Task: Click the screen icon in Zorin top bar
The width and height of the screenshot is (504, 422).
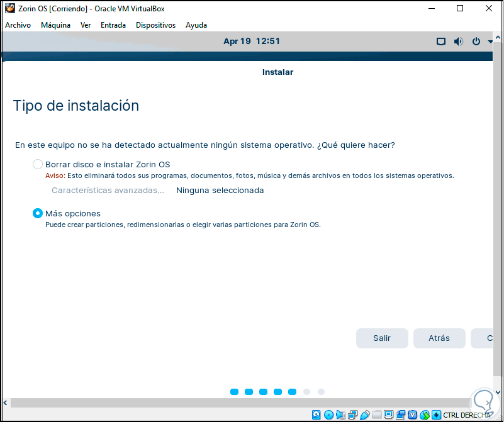Action: pos(441,42)
